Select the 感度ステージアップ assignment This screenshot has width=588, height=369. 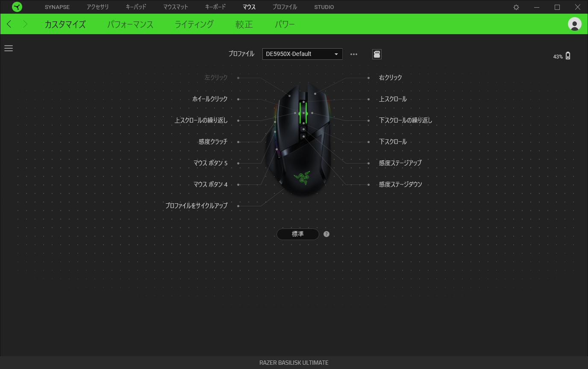[400, 163]
